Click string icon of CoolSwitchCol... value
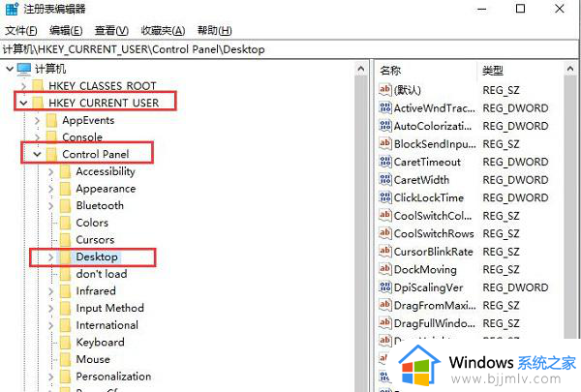This screenshot has width=581, height=392. coord(385,215)
